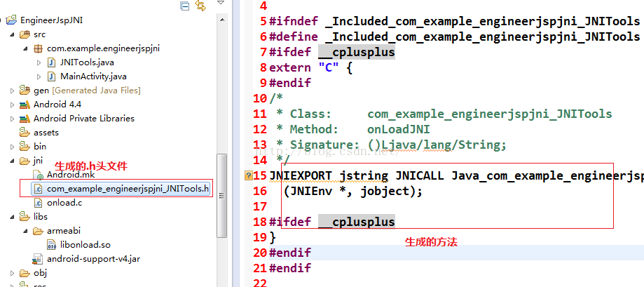Select Android.mk in the tree
644x287 pixels.
tap(71, 175)
